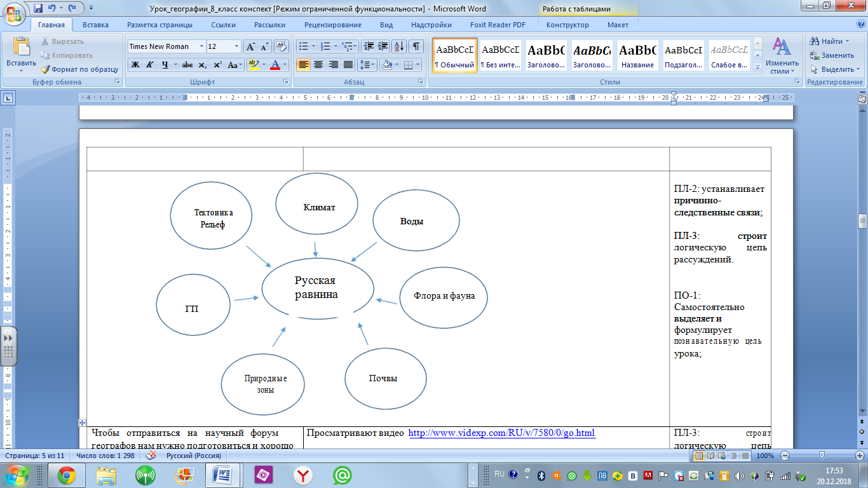Click the Increase Indent icon
The height and width of the screenshot is (488, 868).
point(383,46)
